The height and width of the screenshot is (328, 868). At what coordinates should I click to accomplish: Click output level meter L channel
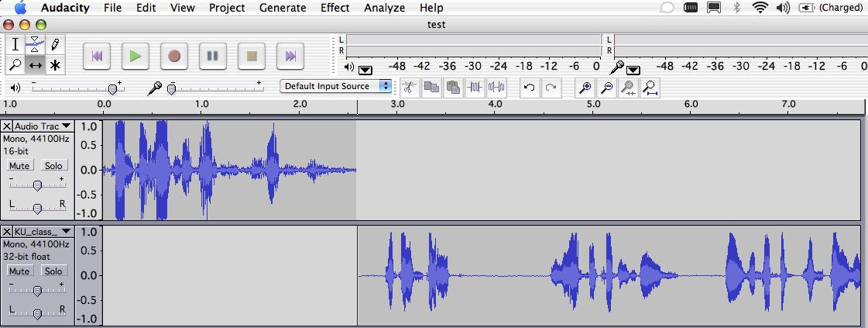point(473,40)
